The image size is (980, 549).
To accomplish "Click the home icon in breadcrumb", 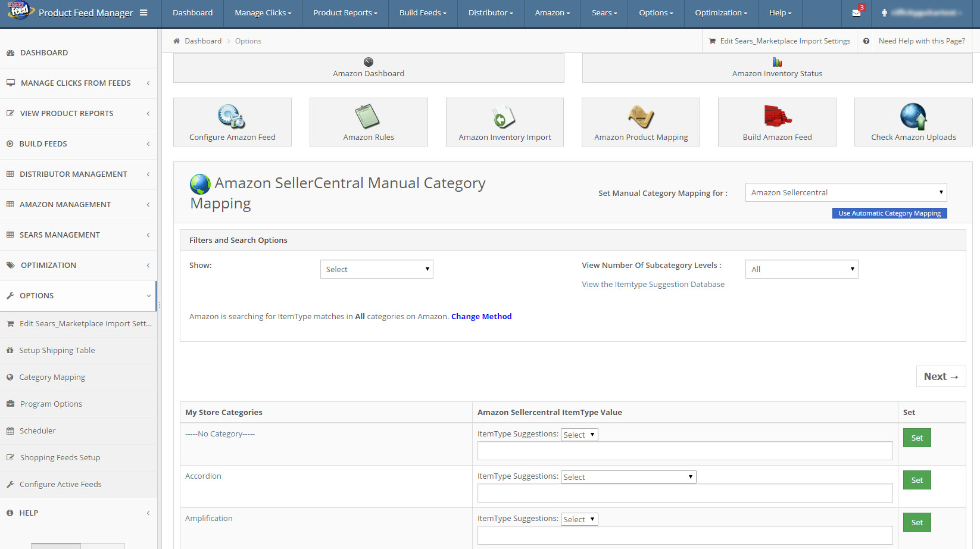I will click(x=177, y=41).
